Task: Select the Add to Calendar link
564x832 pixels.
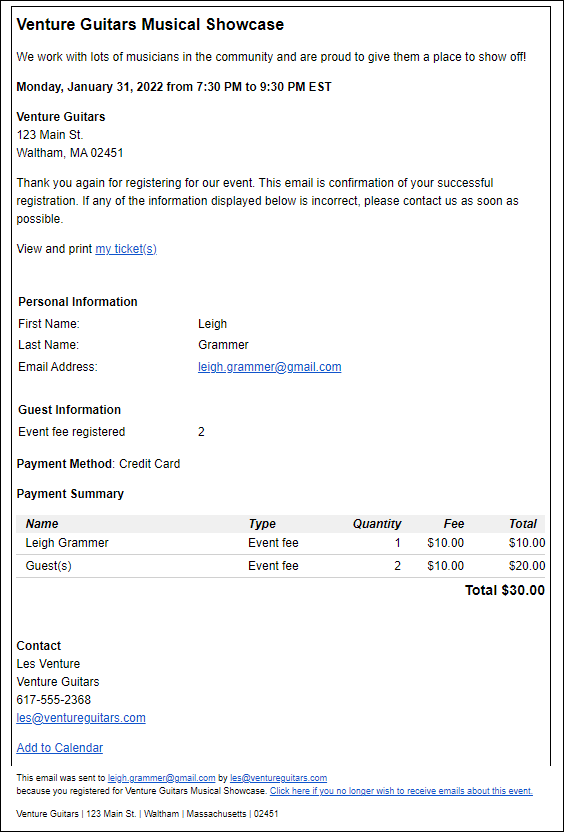Action: [x=60, y=748]
